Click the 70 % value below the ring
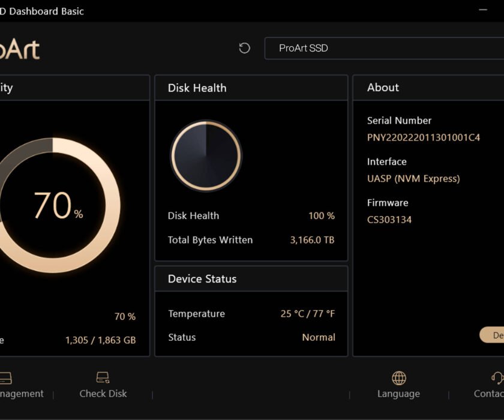 point(125,317)
